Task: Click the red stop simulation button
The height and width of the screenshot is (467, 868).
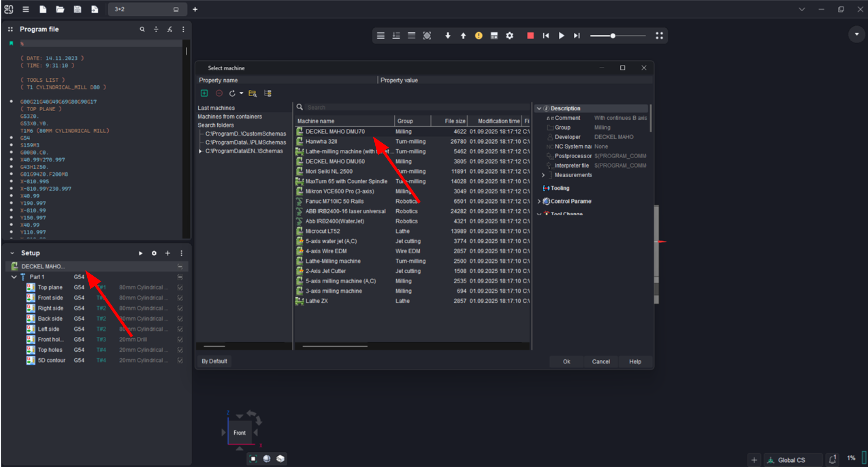Action: point(530,36)
